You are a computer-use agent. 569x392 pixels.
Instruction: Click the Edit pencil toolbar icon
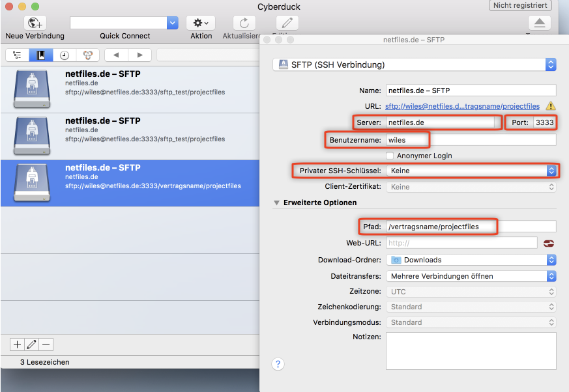click(287, 23)
